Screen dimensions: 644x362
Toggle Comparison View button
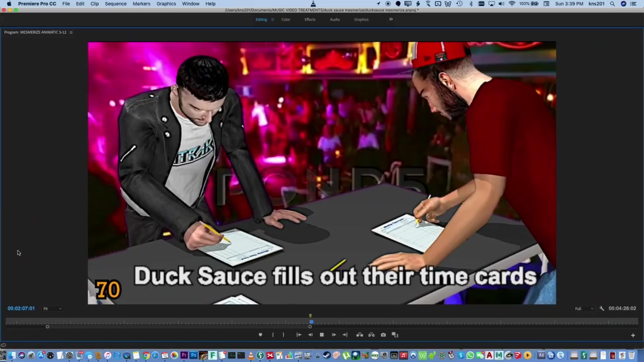pos(395,335)
